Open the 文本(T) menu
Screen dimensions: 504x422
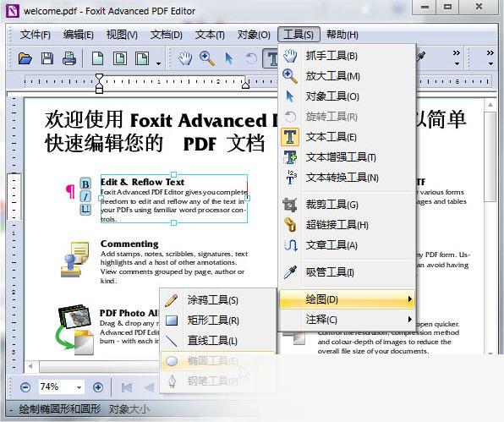[x=210, y=35]
